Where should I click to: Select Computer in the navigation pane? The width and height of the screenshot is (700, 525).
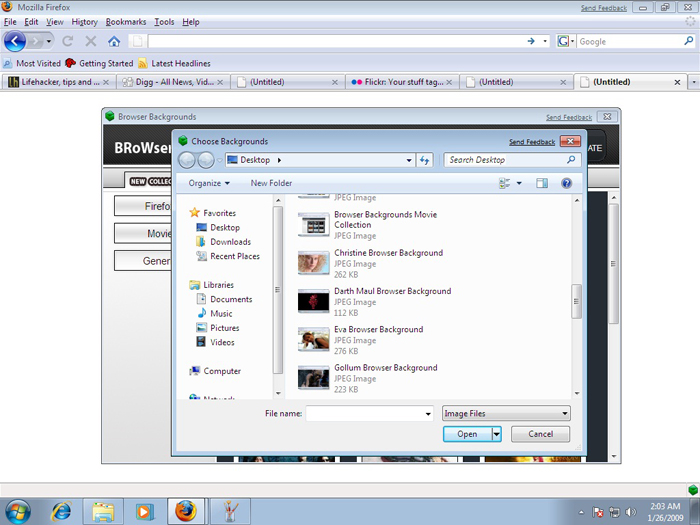point(215,371)
